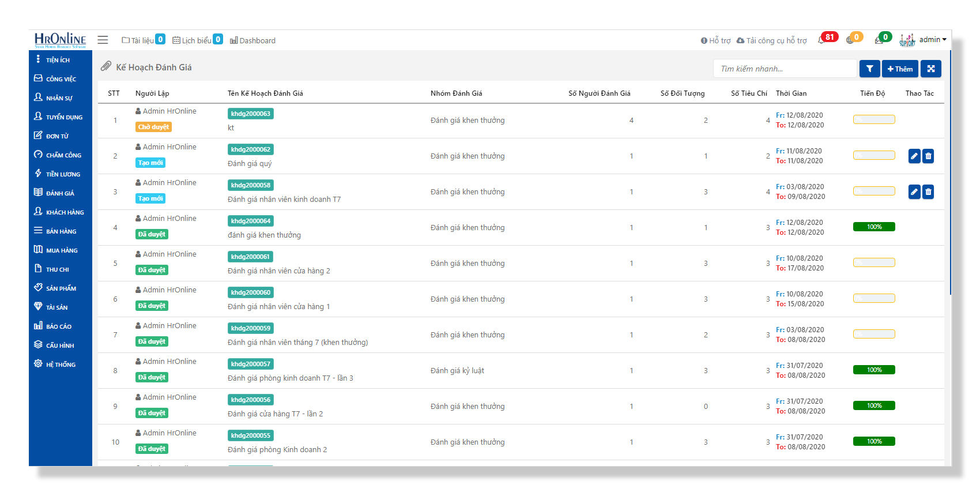The width and height of the screenshot is (980, 496).
Task: Open plan code khdg2000063 badge
Action: pyautogui.click(x=251, y=114)
